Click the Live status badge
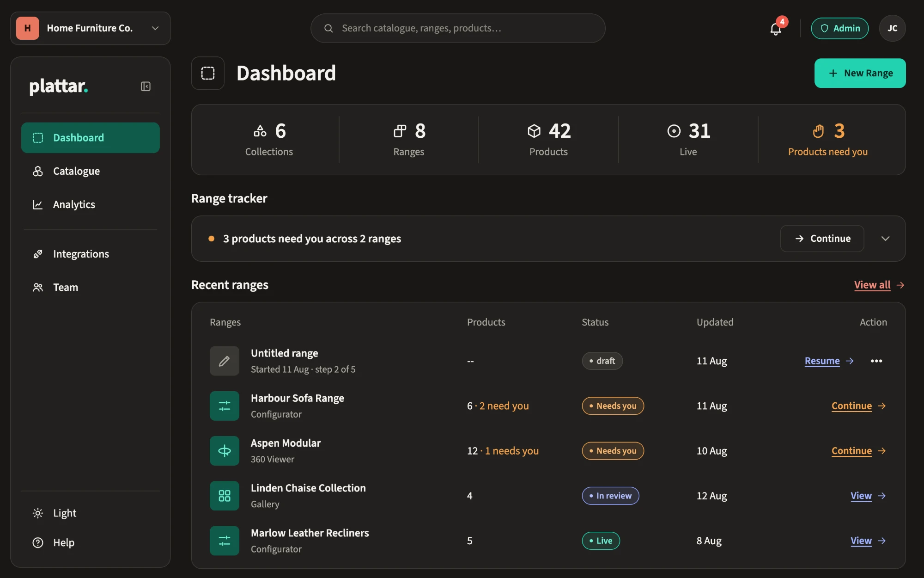 [x=601, y=541]
